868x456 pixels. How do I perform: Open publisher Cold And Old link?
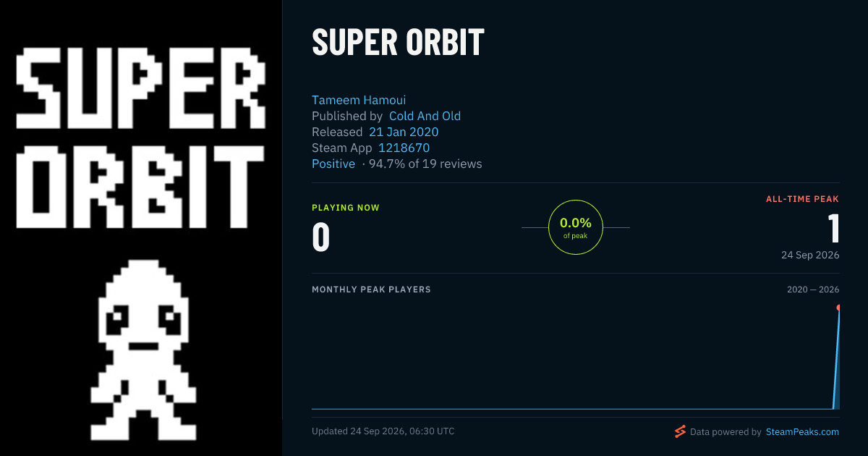(425, 116)
